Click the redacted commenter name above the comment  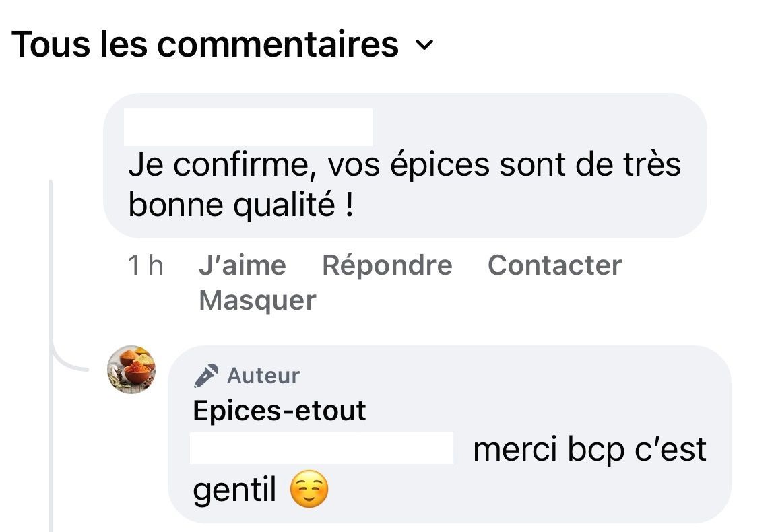click(248, 127)
